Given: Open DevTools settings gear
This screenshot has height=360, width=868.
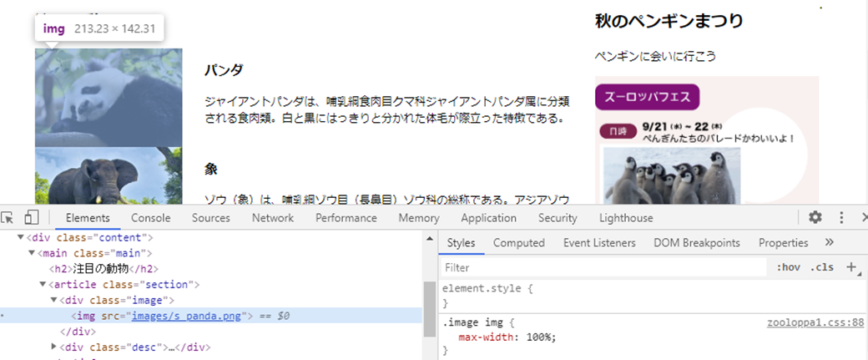Looking at the screenshot, I should [815, 218].
